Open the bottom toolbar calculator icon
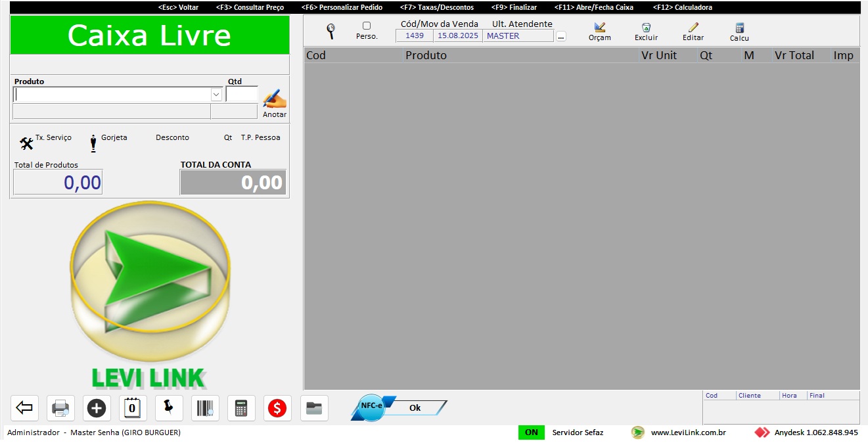 241,408
